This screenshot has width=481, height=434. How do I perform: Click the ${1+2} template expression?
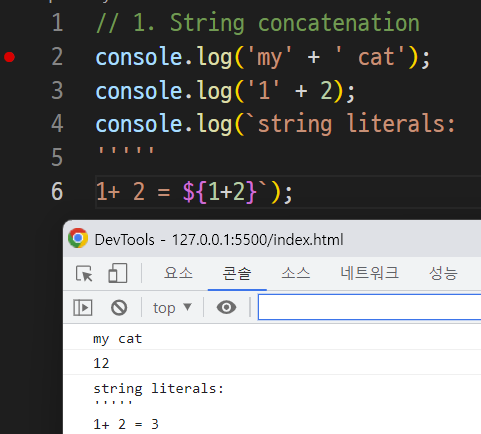[220, 192]
